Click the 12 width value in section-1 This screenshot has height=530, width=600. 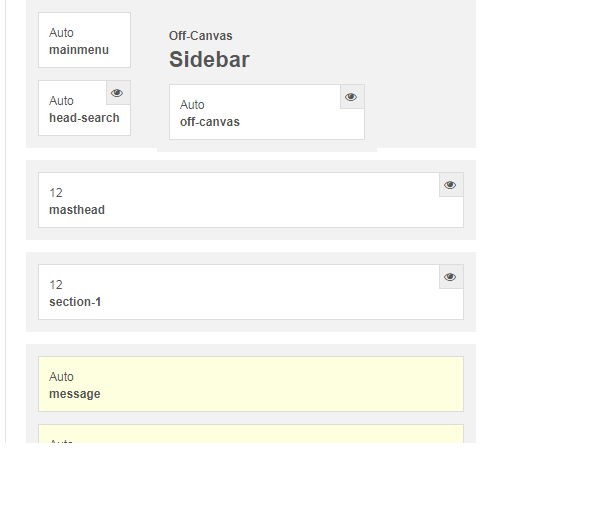(x=56, y=285)
